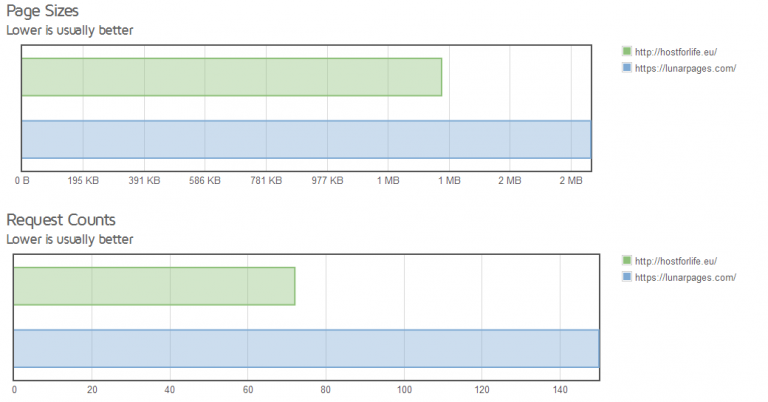Image resolution: width=768 pixels, height=402 pixels.
Task: Click blue lunarpages.com swatch in Page Sizes legend
Action: coord(627,68)
